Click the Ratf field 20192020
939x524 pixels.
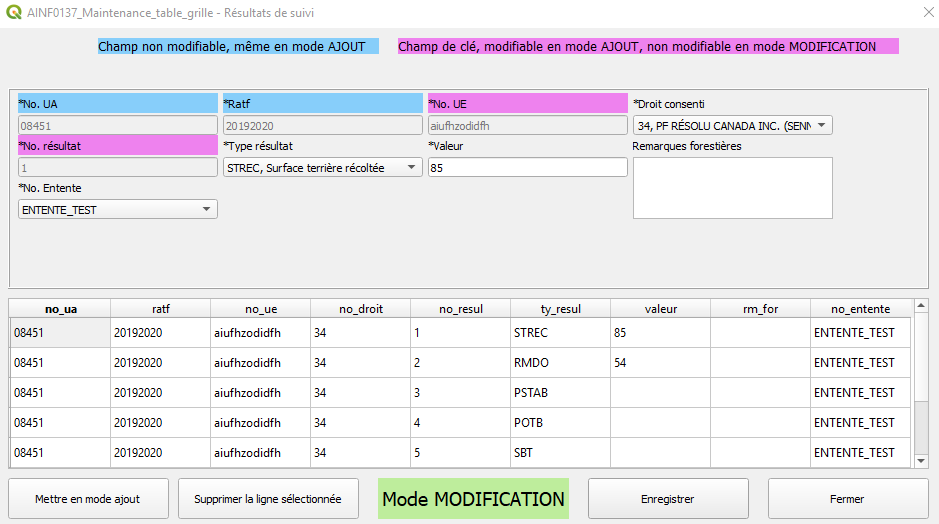pos(322,126)
